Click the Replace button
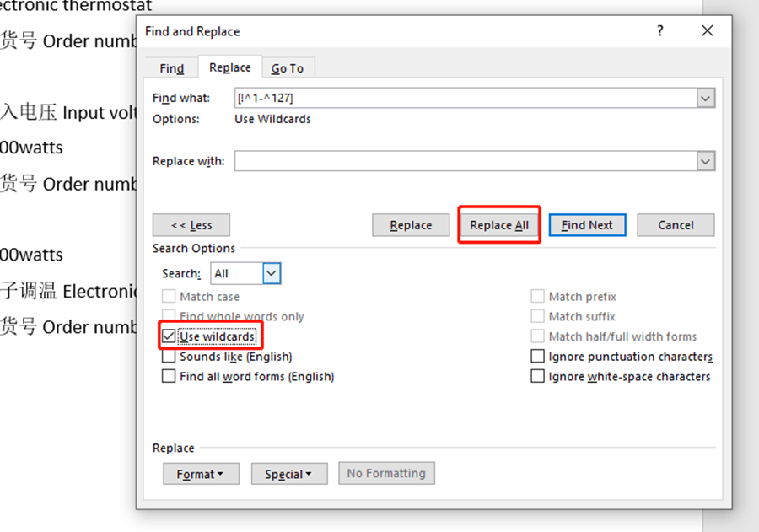 pyautogui.click(x=411, y=225)
